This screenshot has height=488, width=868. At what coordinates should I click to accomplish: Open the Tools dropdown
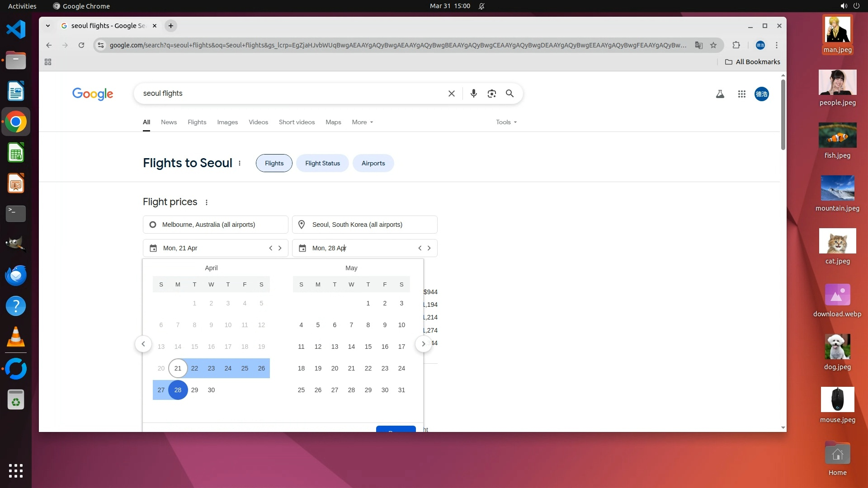coord(506,122)
